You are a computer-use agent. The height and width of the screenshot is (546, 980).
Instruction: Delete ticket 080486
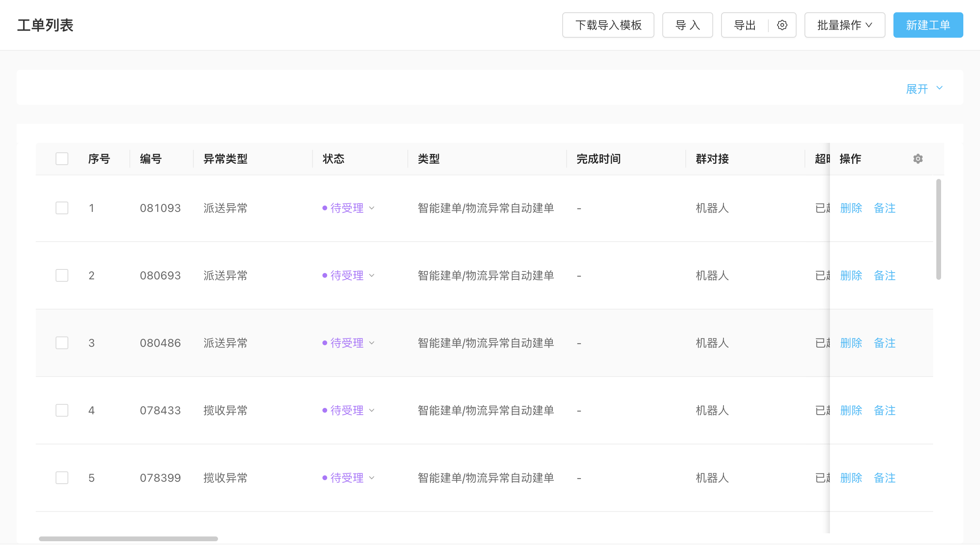click(851, 343)
